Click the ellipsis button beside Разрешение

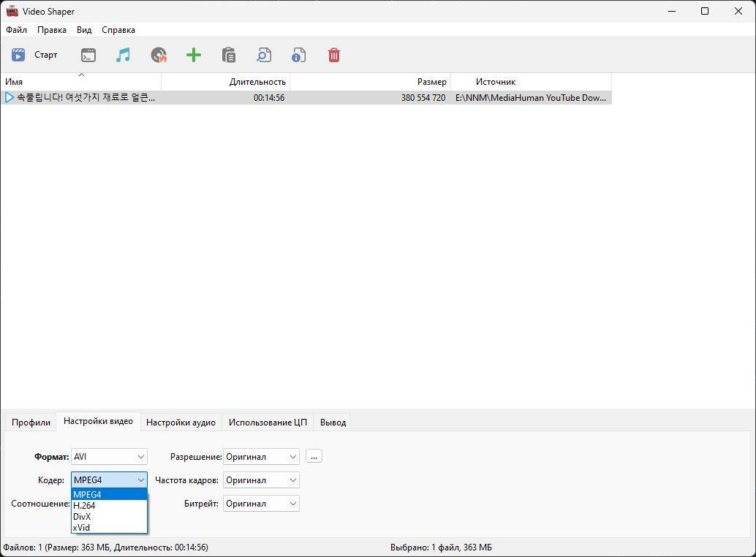tap(314, 456)
